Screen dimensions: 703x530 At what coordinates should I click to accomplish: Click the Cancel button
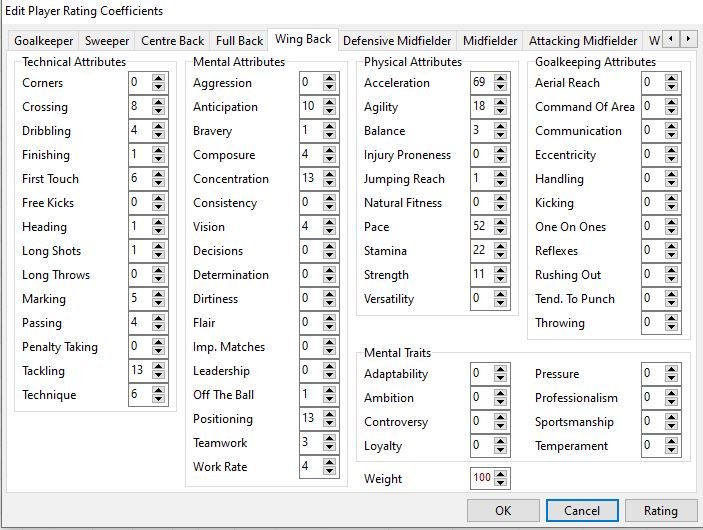pos(582,511)
